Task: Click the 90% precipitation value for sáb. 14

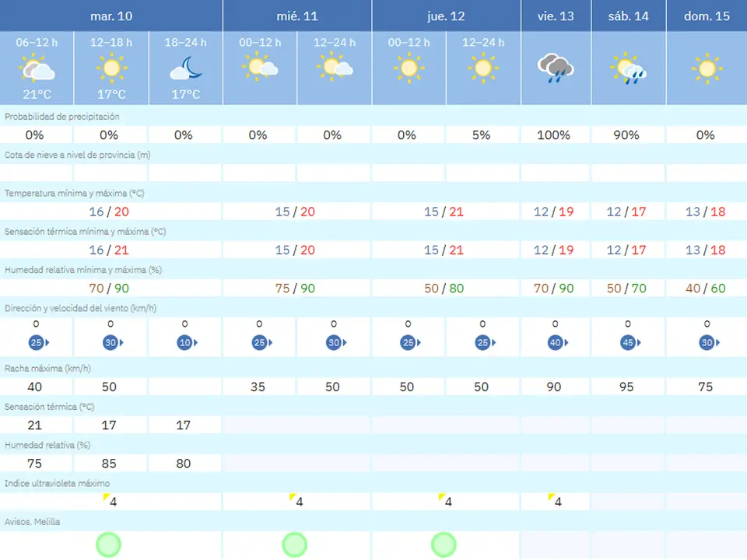Action: click(x=626, y=135)
